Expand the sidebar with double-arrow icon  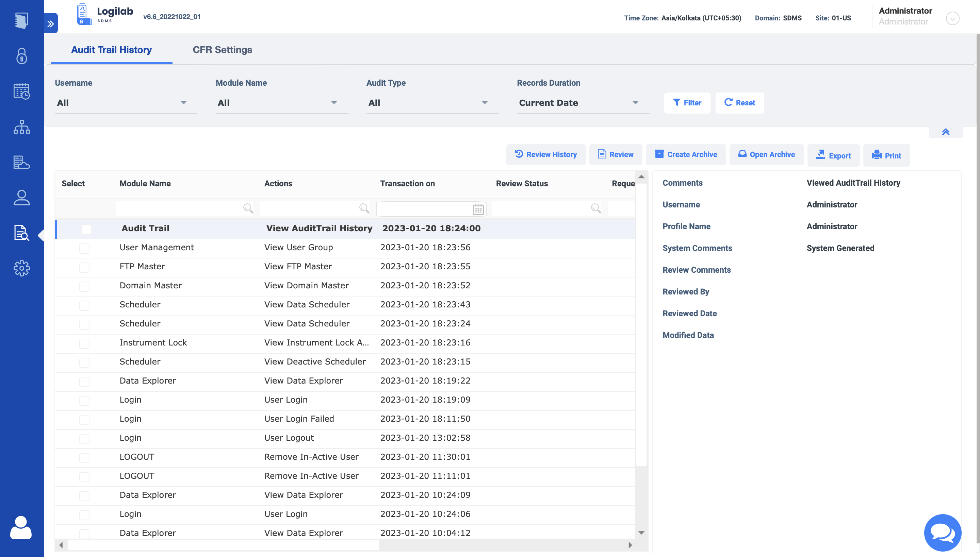coord(50,24)
